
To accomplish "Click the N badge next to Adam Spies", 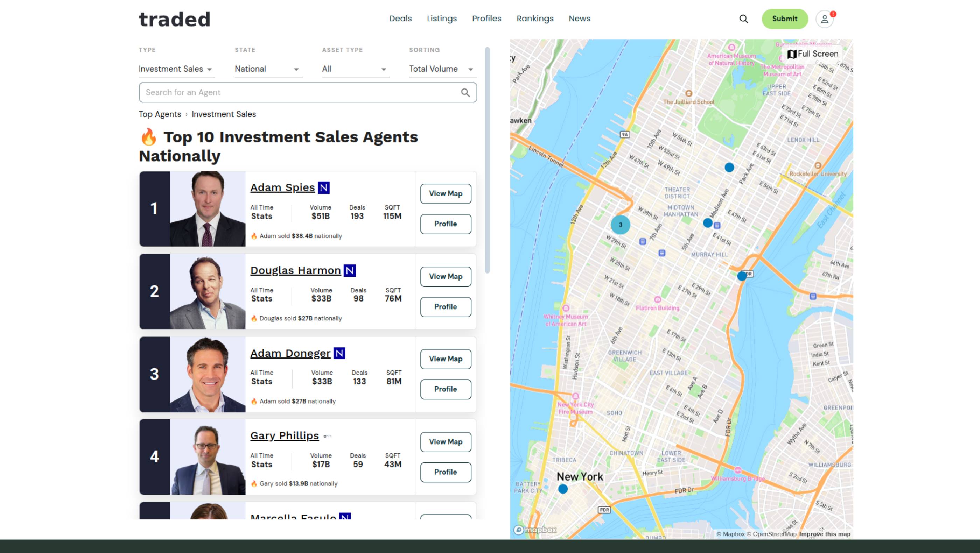I will tap(324, 187).
